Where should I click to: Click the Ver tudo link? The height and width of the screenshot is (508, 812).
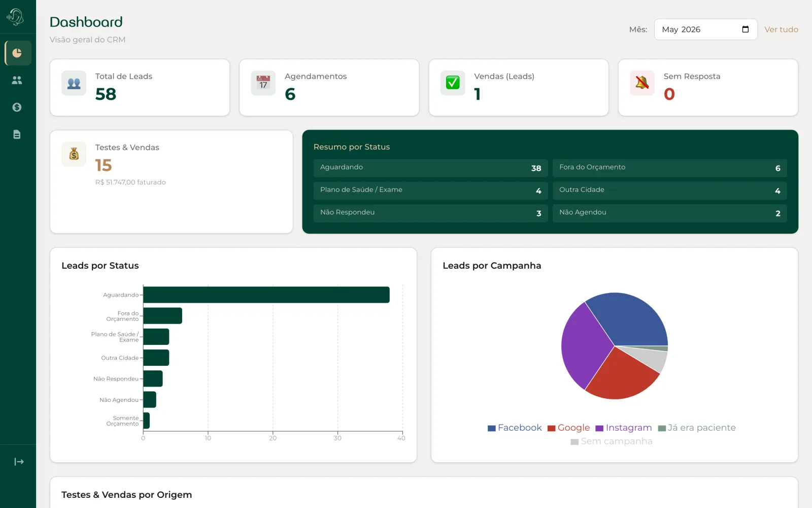pos(781,29)
